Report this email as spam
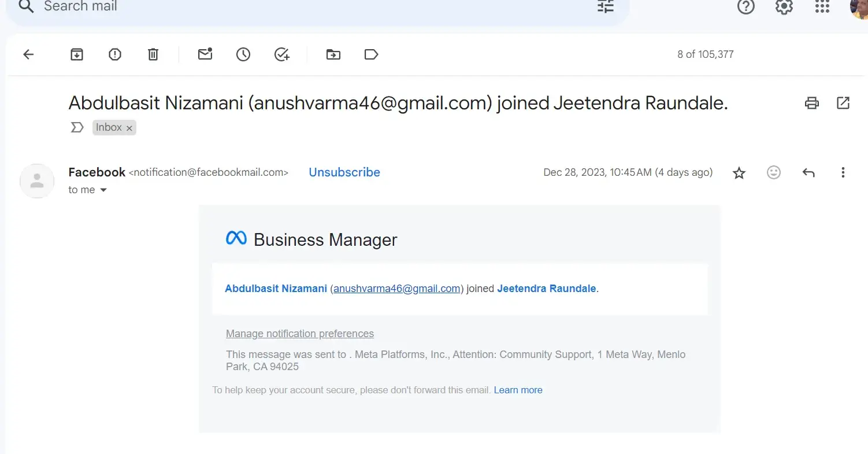Screen dimensions: 868x454 115,54
